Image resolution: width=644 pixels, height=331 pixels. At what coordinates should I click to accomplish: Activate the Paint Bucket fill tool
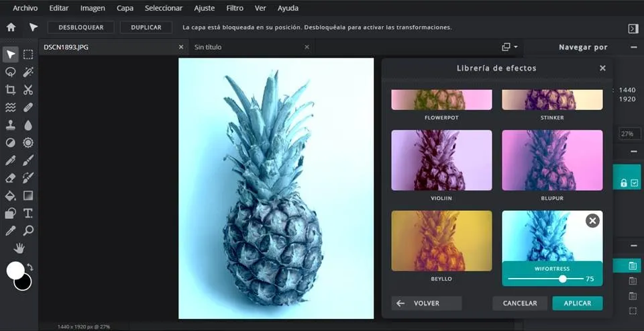11,196
